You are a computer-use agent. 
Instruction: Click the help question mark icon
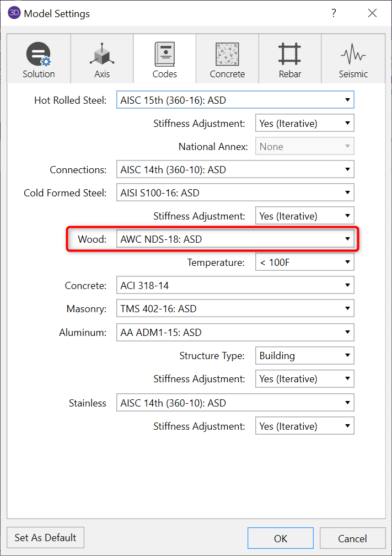pyautogui.click(x=334, y=13)
